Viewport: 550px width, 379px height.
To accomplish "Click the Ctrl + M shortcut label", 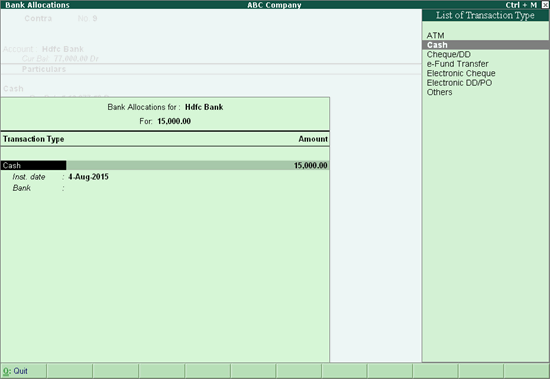I will click(x=521, y=5).
